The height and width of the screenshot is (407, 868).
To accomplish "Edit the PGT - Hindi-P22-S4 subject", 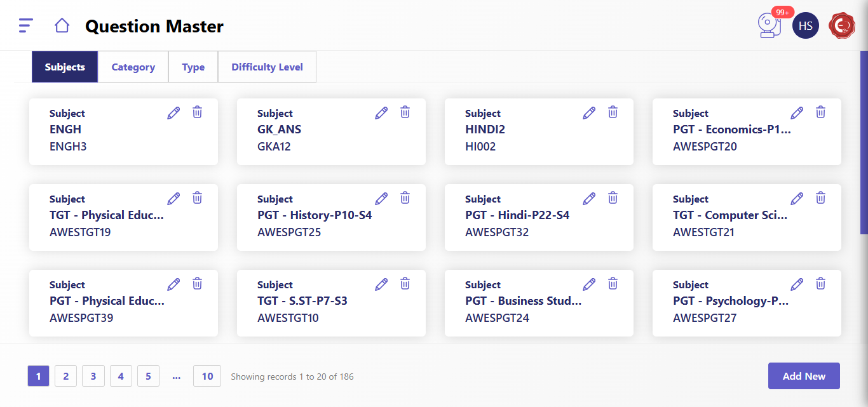I will [589, 199].
